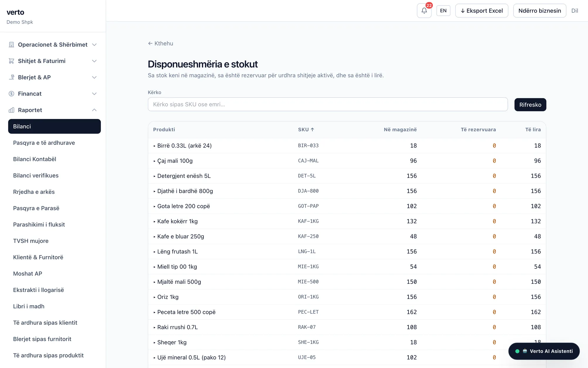Click the Në magazinë column header
The width and height of the screenshot is (588, 368).
[400, 130]
